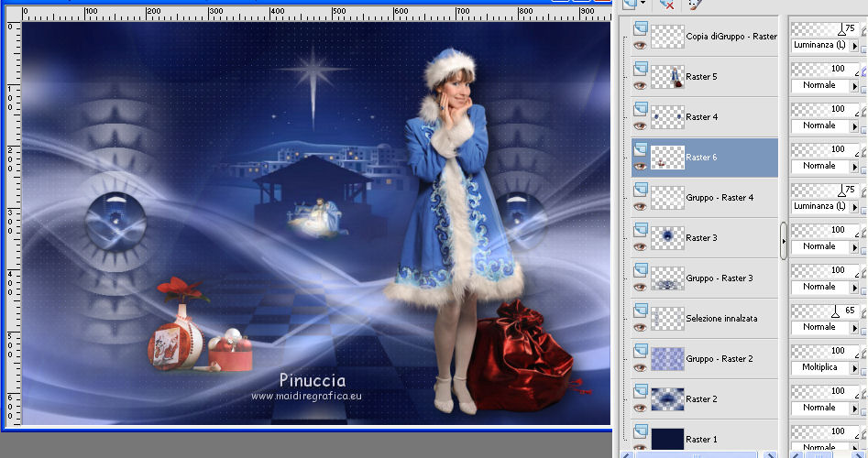Screen dimensions: 868x458
Task: Click the raster layer type icon of Raster 4
Action: [x=641, y=108]
